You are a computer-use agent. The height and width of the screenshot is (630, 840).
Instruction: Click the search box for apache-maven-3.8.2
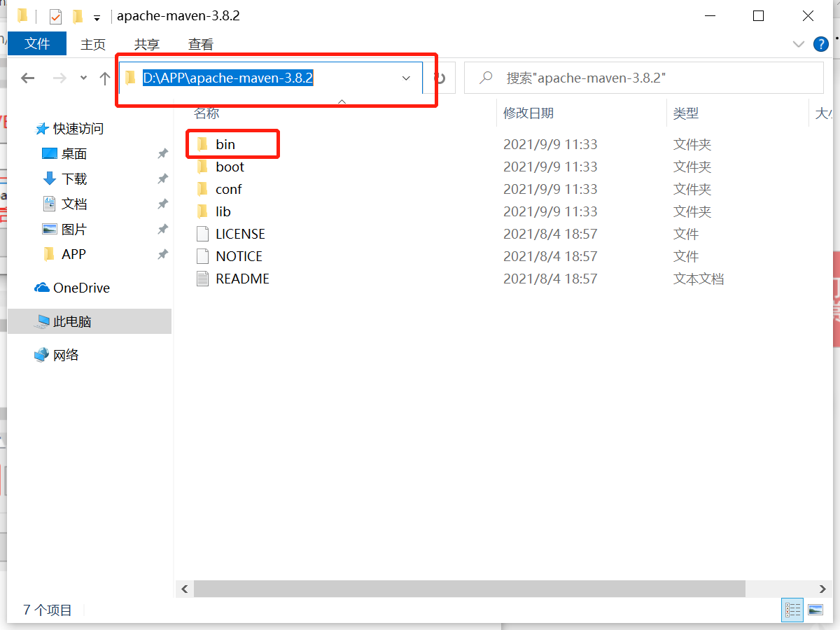click(x=644, y=78)
